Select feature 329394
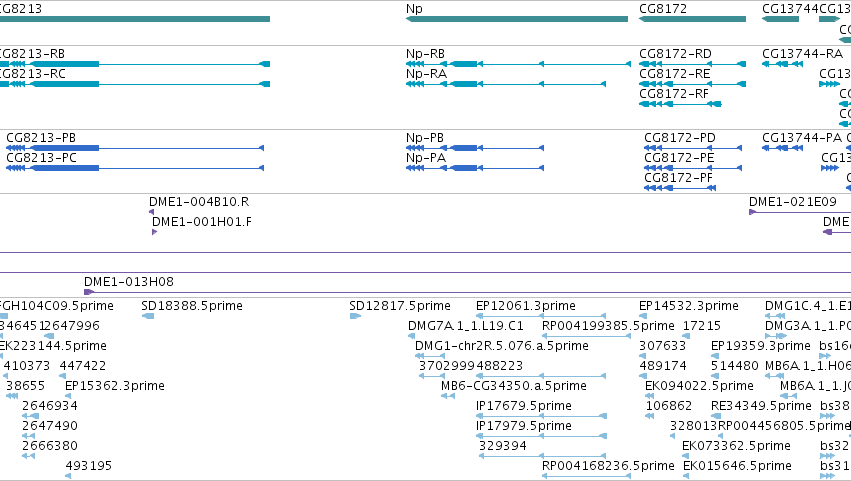Image resolution: width=851 pixels, height=481 pixels. [x=542, y=456]
